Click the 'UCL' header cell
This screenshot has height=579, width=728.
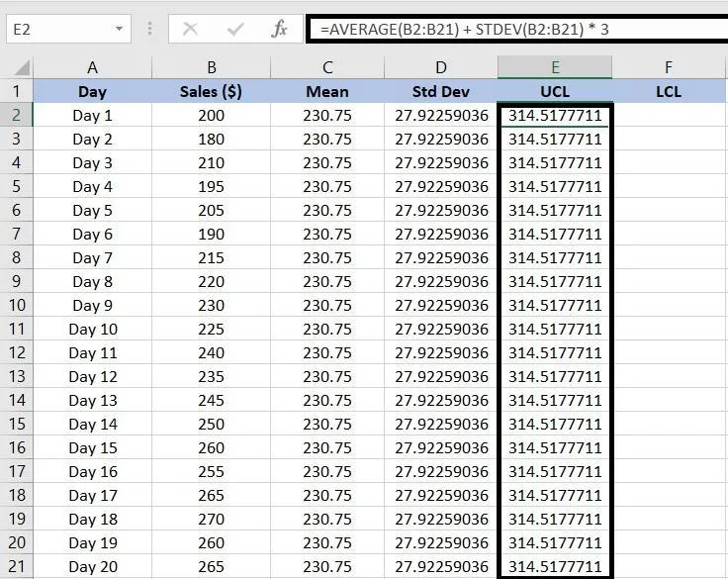(x=555, y=91)
